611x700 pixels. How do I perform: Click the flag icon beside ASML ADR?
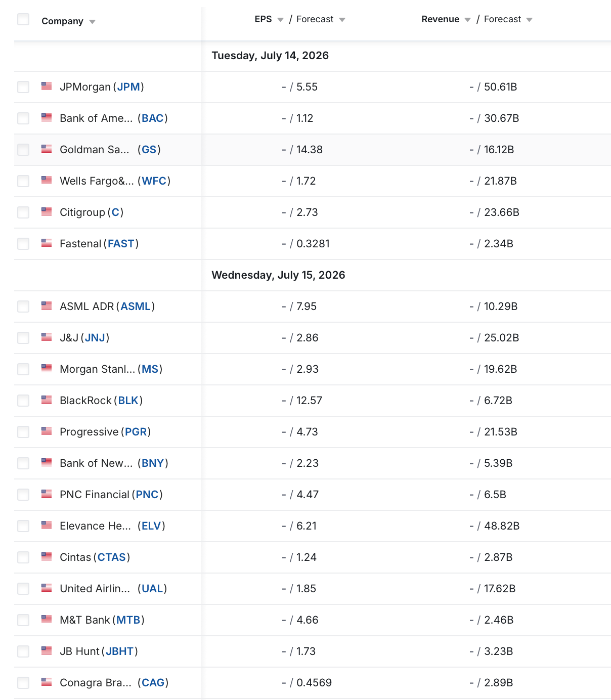pos(47,305)
